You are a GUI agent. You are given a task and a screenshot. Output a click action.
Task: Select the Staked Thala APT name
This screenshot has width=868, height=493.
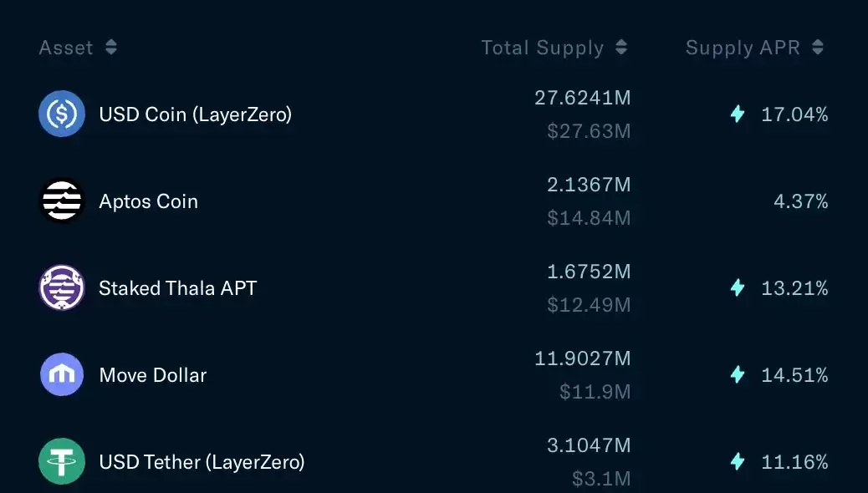pos(178,288)
